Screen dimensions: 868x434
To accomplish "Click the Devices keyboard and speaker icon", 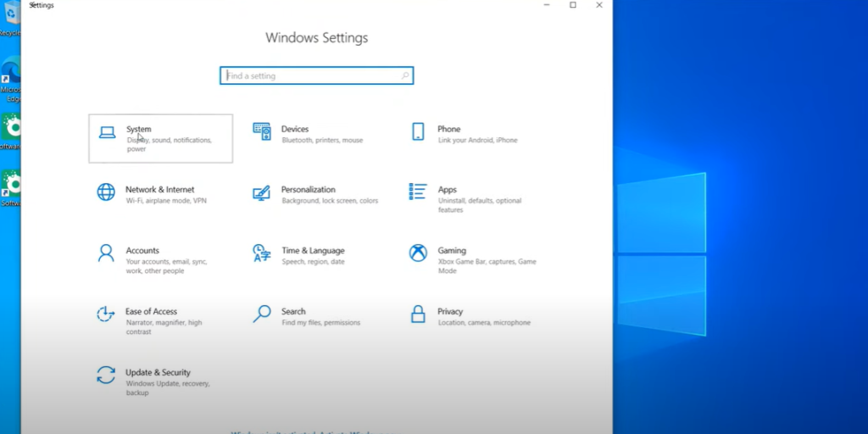I will [262, 131].
